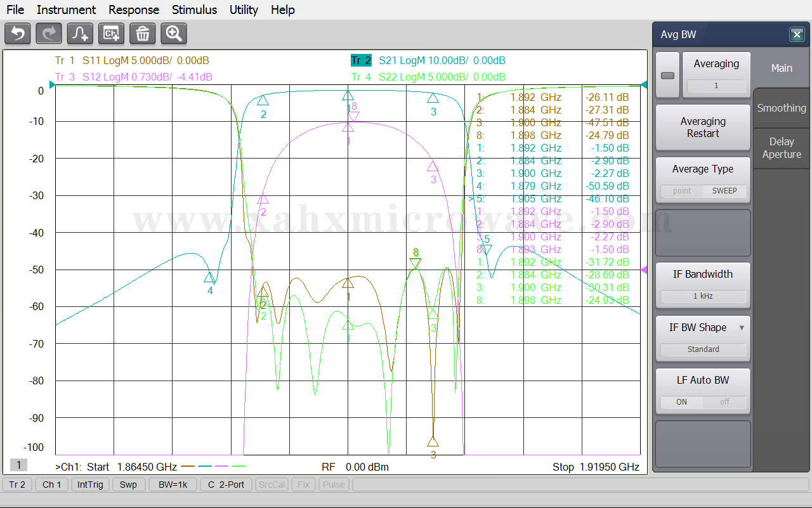Toggle Average Type between point and SWEEP
Screen dimensions: 812x508
click(703, 190)
